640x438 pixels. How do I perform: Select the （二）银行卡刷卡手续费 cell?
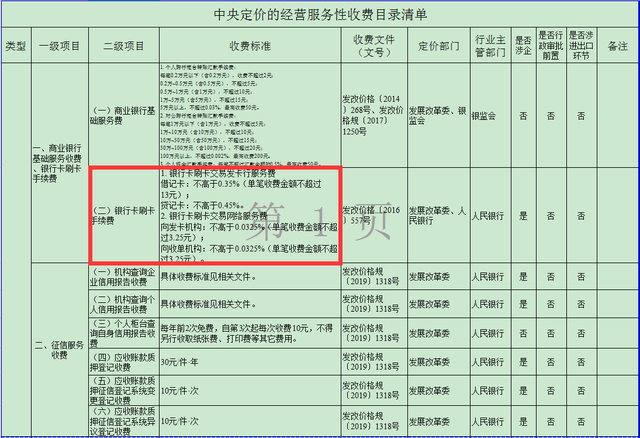tap(123, 215)
